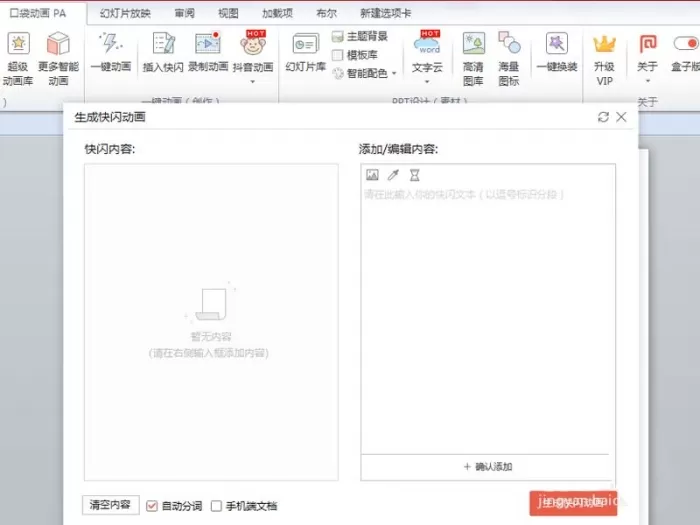Open the 视图 view tab
700x525 pixels.
[228, 13]
